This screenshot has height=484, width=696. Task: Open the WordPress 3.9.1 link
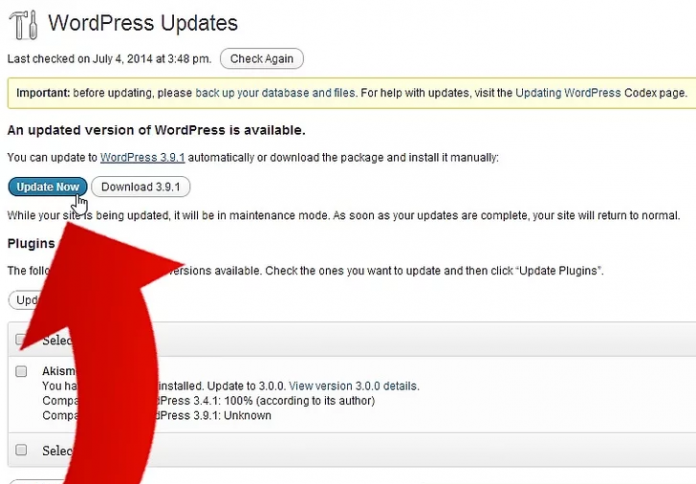(142, 158)
